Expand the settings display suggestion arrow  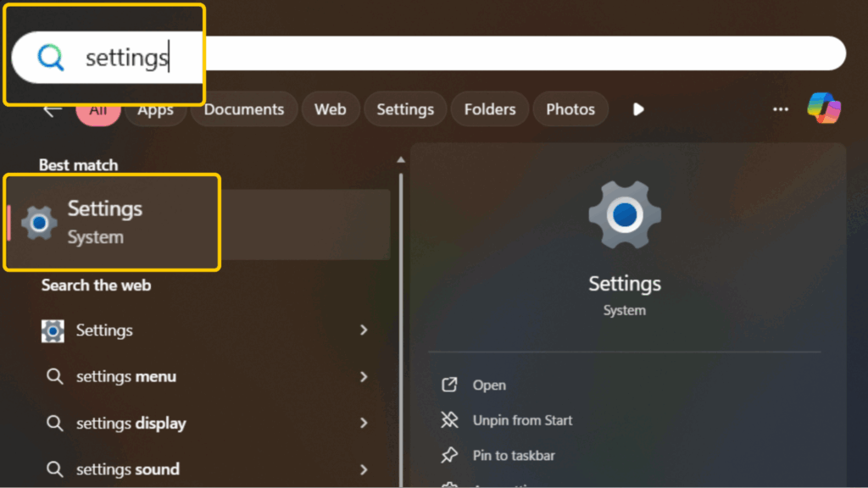click(x=364, y=423)
